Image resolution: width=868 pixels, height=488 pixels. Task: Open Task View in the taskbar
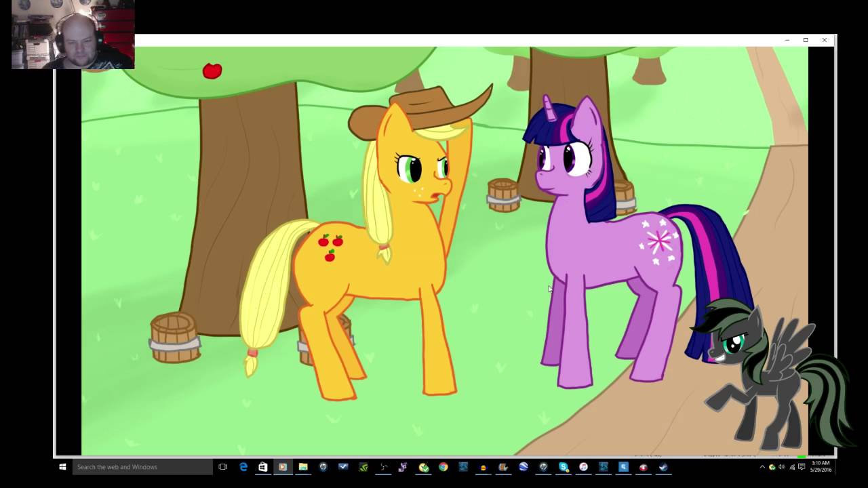point(222,467)
